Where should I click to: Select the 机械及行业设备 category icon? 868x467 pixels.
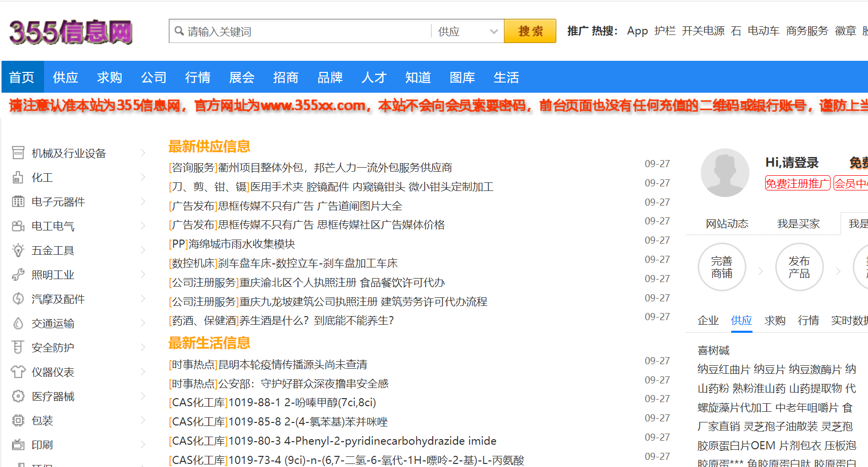(18, 152)
